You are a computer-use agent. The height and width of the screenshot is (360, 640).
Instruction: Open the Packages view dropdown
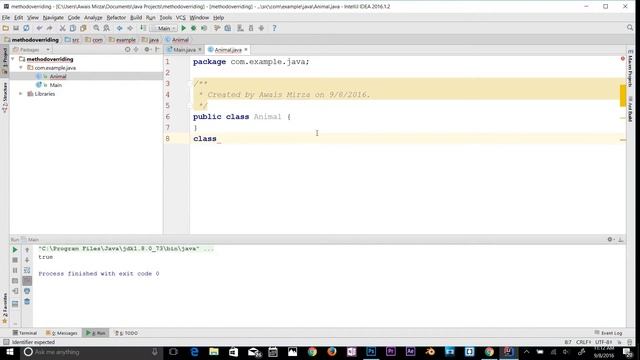pyautogui.click(x=31, y=50)
